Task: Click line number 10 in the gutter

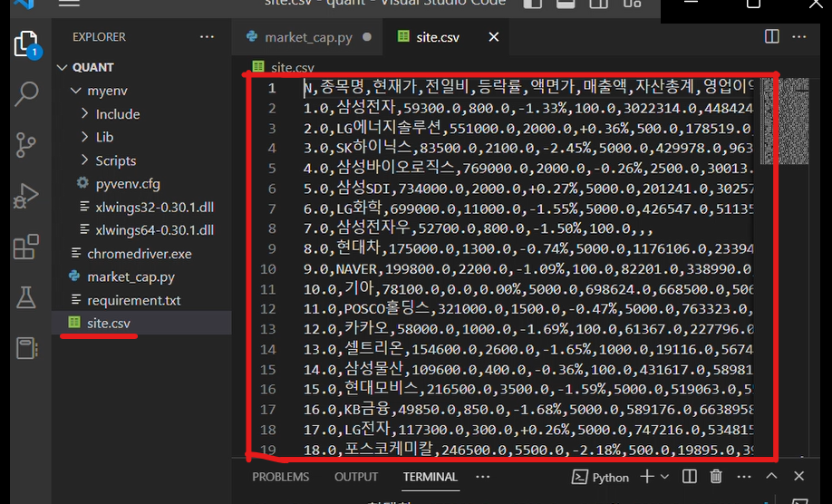Action: point(268,269)
